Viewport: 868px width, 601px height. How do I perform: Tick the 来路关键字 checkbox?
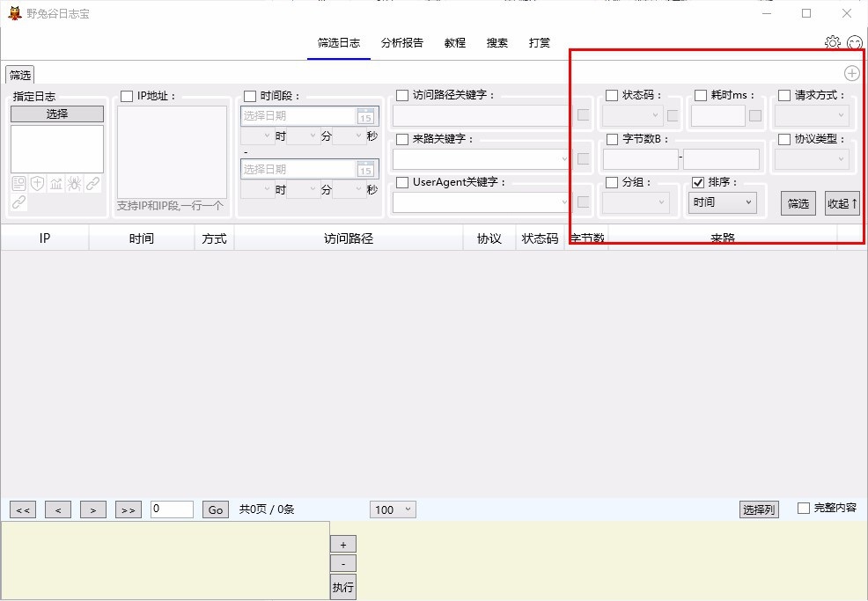[402, 139]
